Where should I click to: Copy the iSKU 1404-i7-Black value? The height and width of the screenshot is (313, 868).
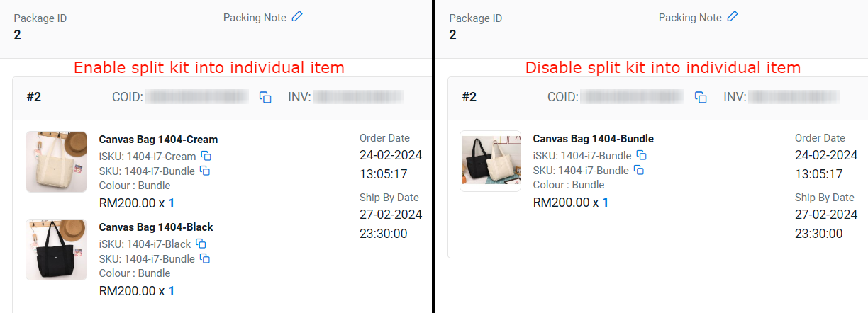(x=201, y=244)
